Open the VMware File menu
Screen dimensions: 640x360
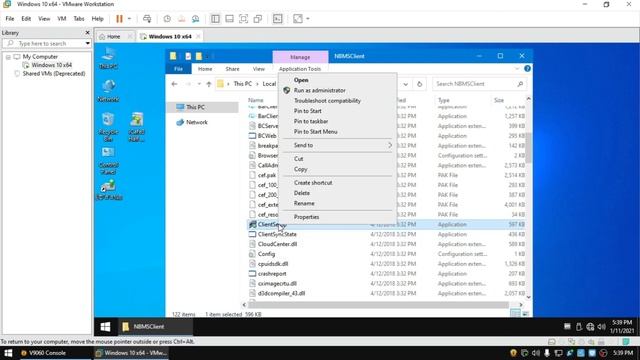pyautogui.click(x=10, y=19)
